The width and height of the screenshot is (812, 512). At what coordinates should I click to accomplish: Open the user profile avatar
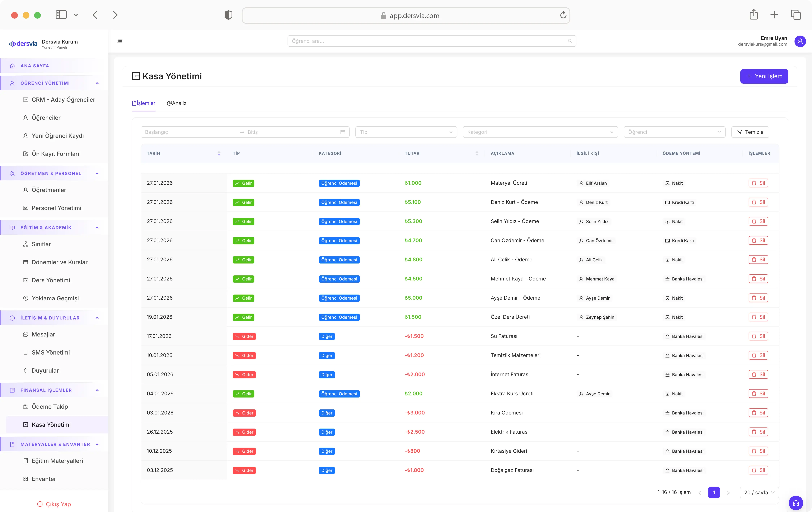click(x=800, y=41)
